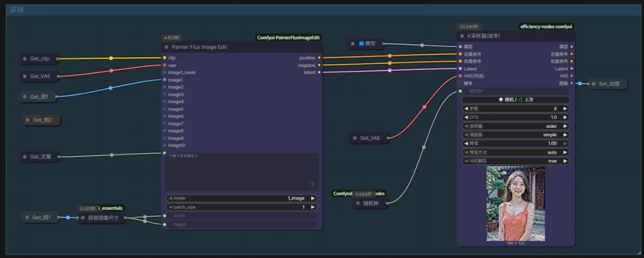Toggle the 随机 / 上次 seed button
Image resolution: width=644 pixels, height=258 pixels.
tap(515, 100)
